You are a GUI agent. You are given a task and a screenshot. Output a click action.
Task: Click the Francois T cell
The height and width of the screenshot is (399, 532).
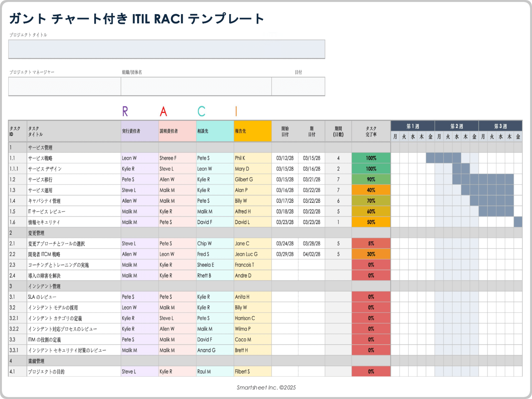point(253,265)
